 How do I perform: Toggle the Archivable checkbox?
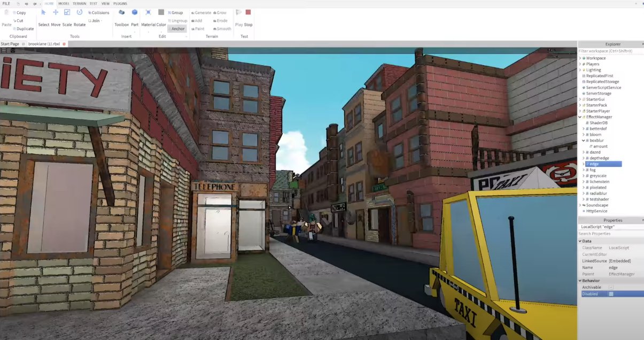coord(611,288)
